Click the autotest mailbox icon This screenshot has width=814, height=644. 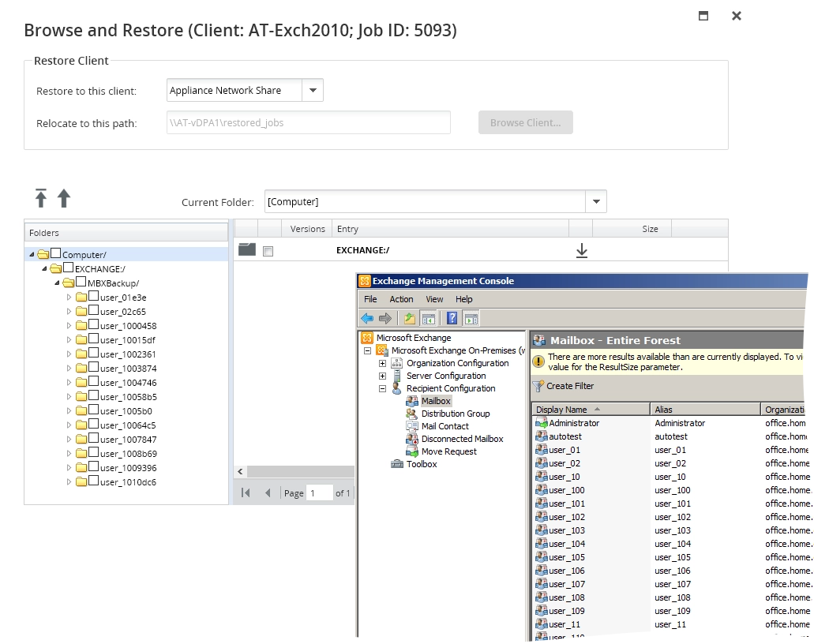pos(542,436)
